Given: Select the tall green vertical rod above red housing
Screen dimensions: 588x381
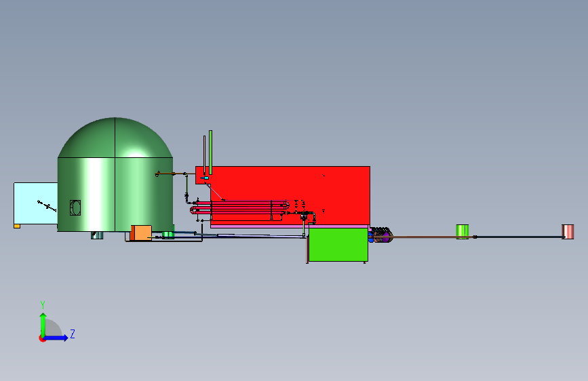Looking at the screenshot, I should pyautogui.click(x=211, y=153).
